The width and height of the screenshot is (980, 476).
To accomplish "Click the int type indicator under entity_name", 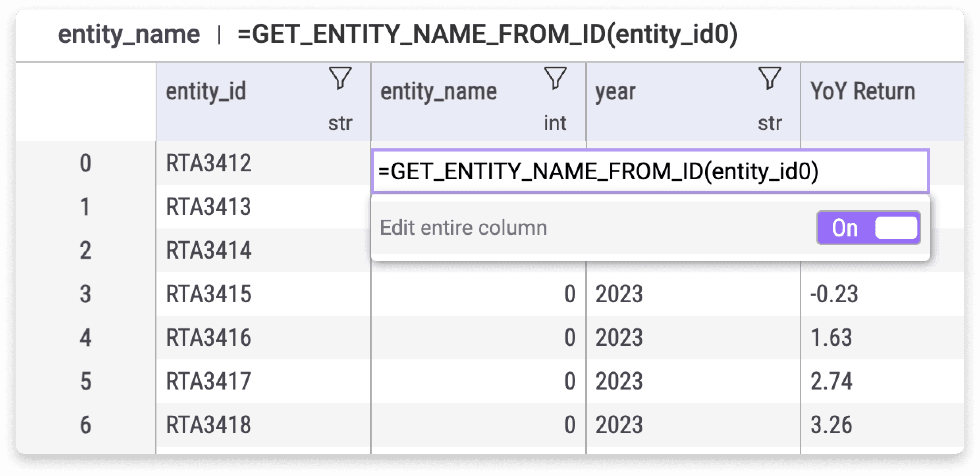I will [x=556, y=123].
